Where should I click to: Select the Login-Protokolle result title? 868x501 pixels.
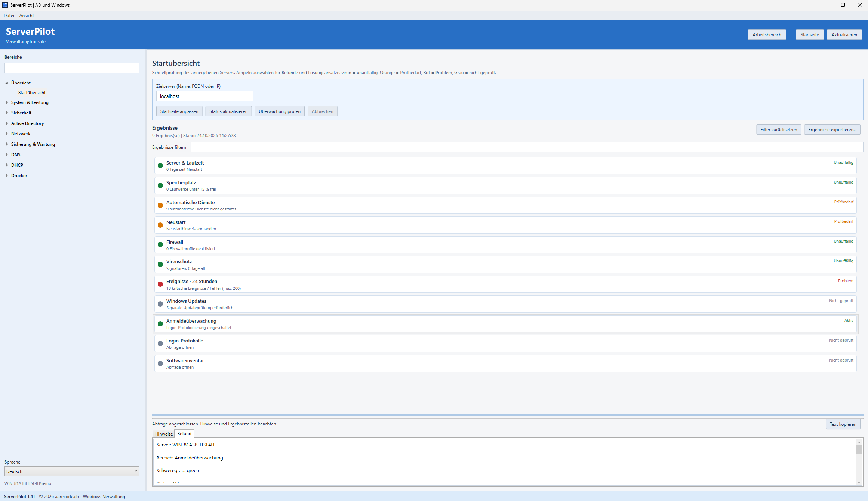tap(185, 341)
